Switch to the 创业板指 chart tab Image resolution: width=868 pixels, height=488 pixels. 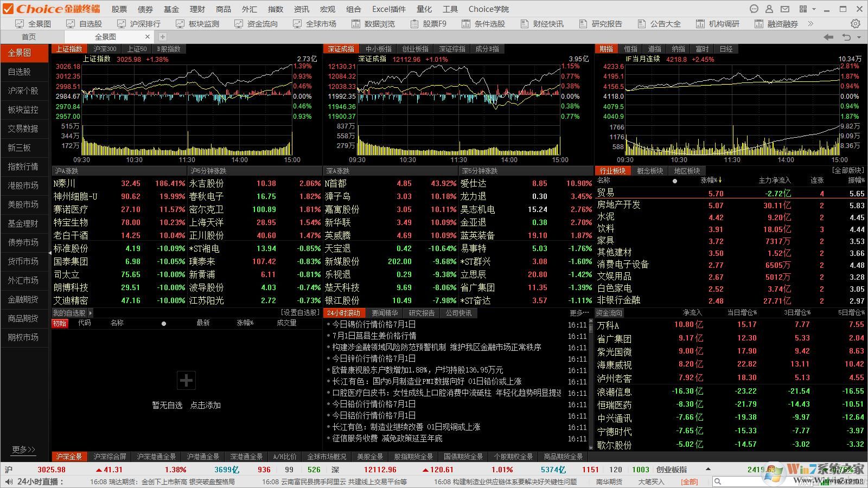[x=415, y=49]
